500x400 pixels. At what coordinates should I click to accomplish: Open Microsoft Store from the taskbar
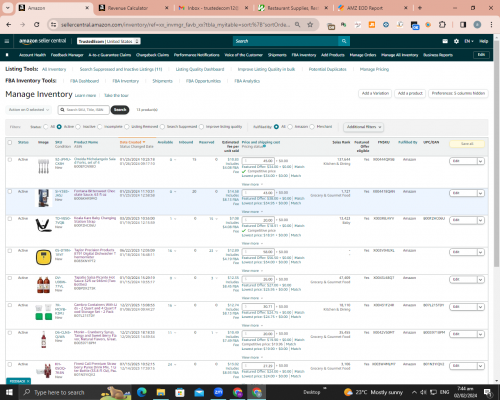coord(180,392)
